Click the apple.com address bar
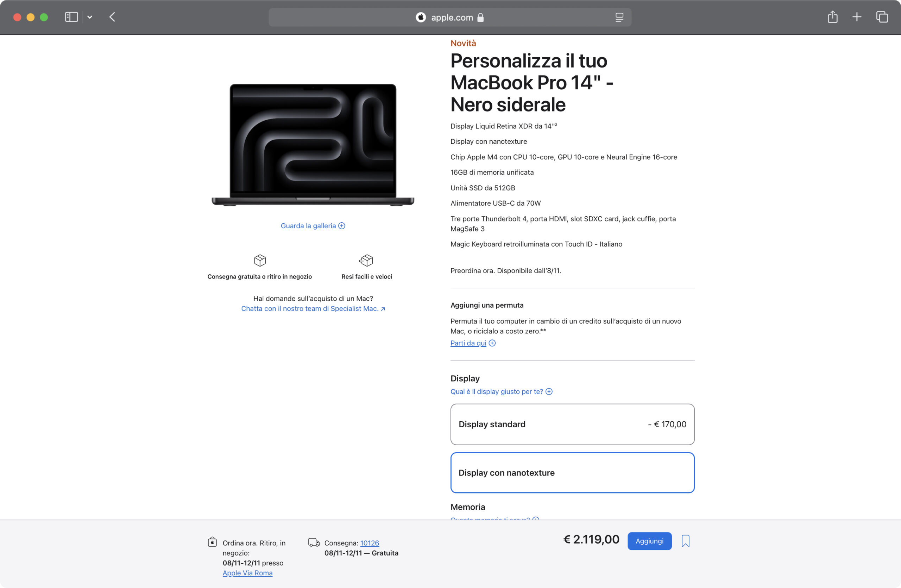 click(450, 17)
